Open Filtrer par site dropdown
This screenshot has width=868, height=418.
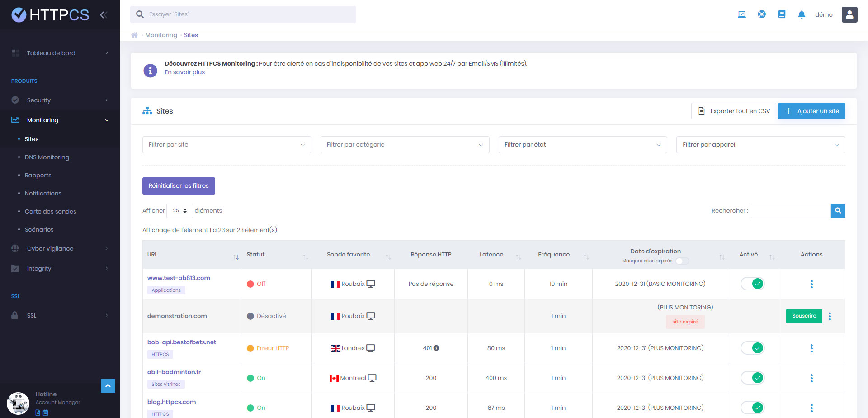coord(227,145)
